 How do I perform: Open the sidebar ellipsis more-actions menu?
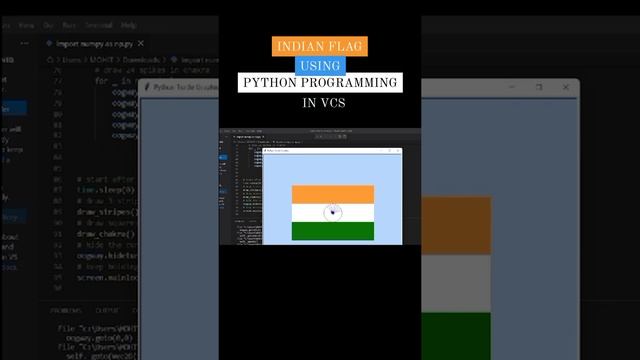click(24, 43)
